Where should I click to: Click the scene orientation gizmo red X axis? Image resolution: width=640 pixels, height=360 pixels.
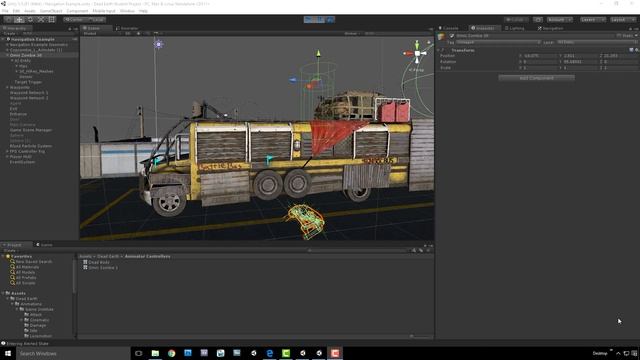tap(408, 53)
